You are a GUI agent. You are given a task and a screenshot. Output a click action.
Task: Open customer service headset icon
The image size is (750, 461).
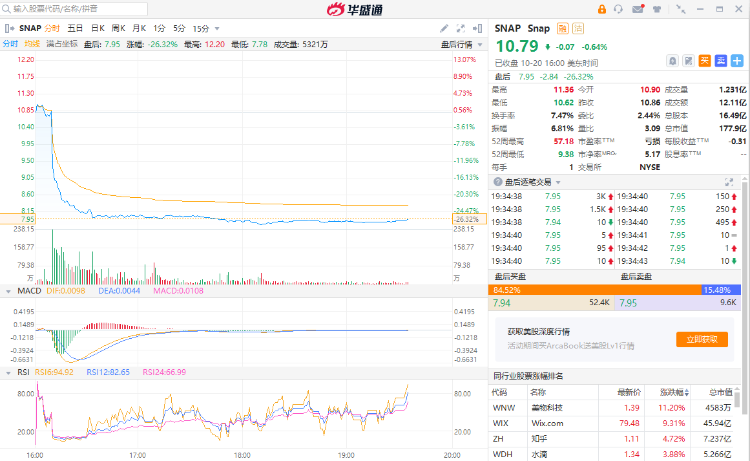(618, 9)
